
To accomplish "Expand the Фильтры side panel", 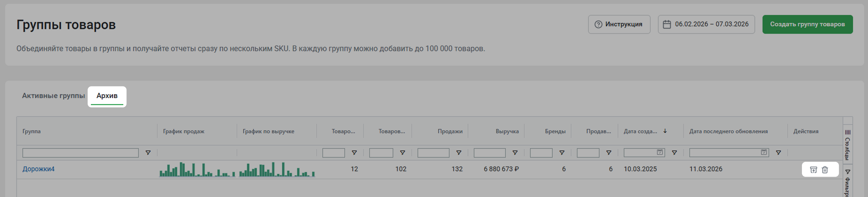I will (x=847, y=182).
